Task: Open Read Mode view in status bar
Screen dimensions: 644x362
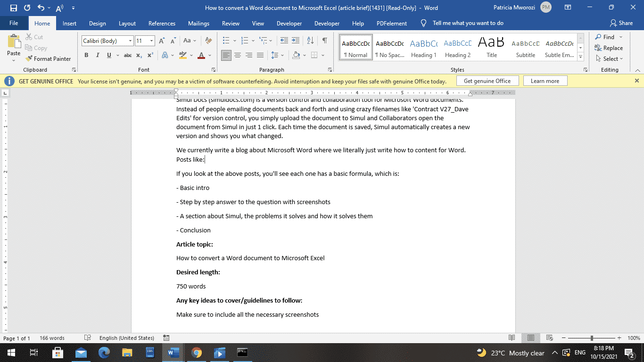Action: click(512, 338)
